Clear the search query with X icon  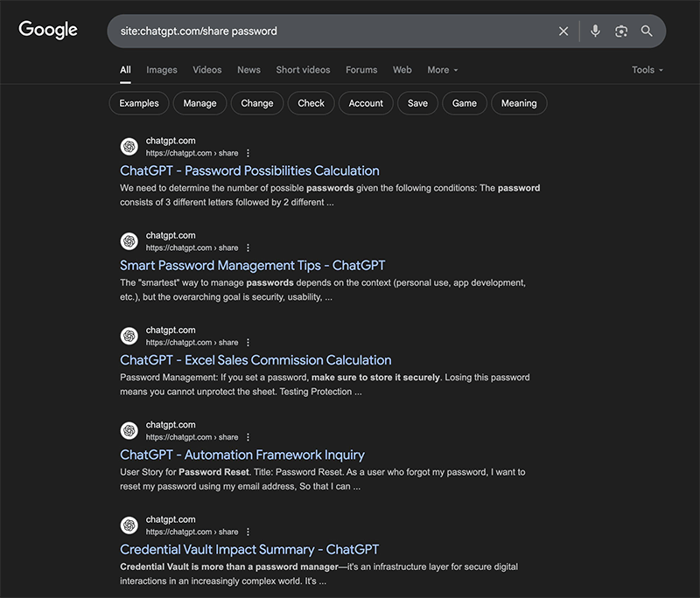tap(563, 31)
